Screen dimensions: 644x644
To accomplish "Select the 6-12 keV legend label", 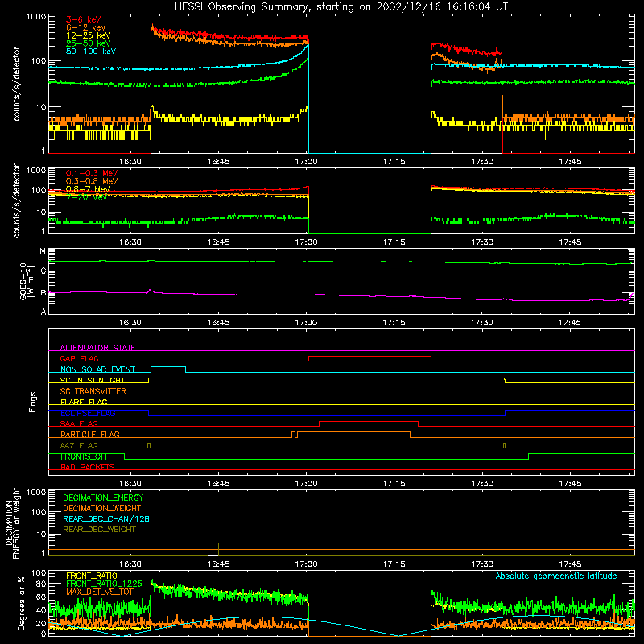I will coord(86,27).
